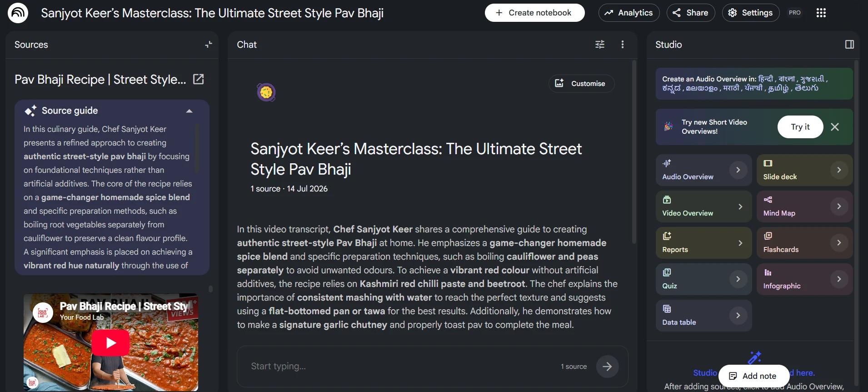Generate a Mind Map
The height and width of the screenshot is (392, 868).
804,206
